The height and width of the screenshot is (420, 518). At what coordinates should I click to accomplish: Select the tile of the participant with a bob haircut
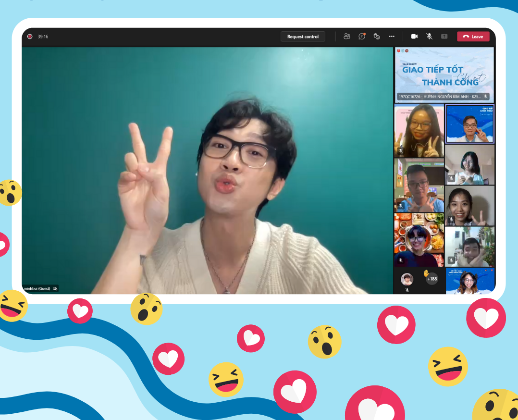coord(470,164)
